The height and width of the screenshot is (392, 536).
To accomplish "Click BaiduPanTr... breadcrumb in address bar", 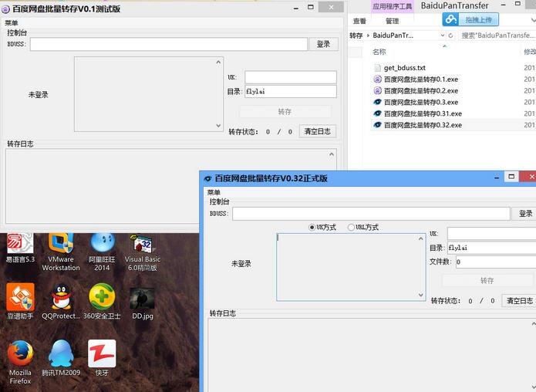I will (393, 35).
